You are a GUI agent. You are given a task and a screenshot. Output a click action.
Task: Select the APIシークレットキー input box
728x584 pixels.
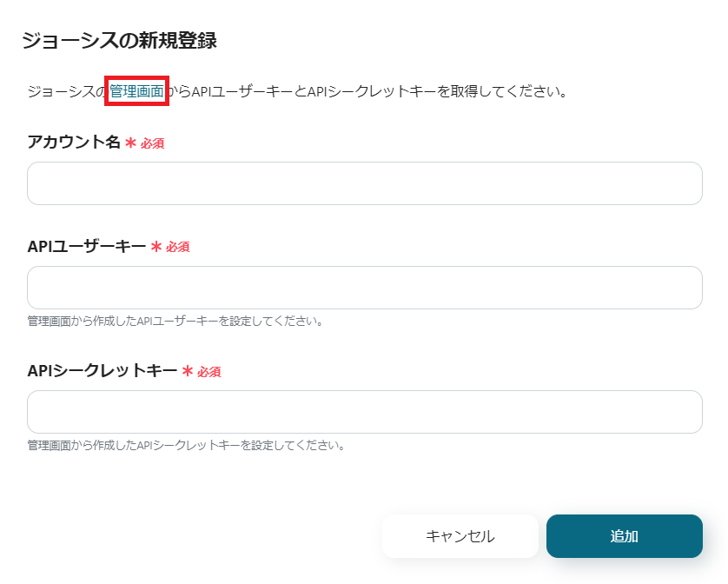coord(364,412)
